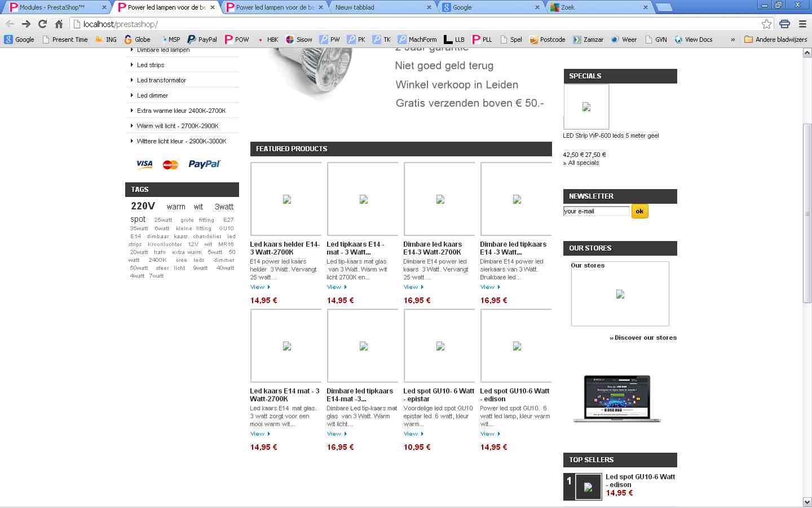Submit newsletter with the ok button
The width and height of the screenshot is (812, 508).
point(639,211)
